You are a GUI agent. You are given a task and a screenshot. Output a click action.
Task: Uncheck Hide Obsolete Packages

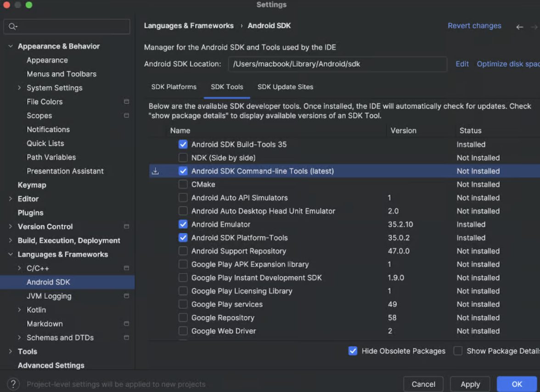pyautogui.click(x=353, y=351)
